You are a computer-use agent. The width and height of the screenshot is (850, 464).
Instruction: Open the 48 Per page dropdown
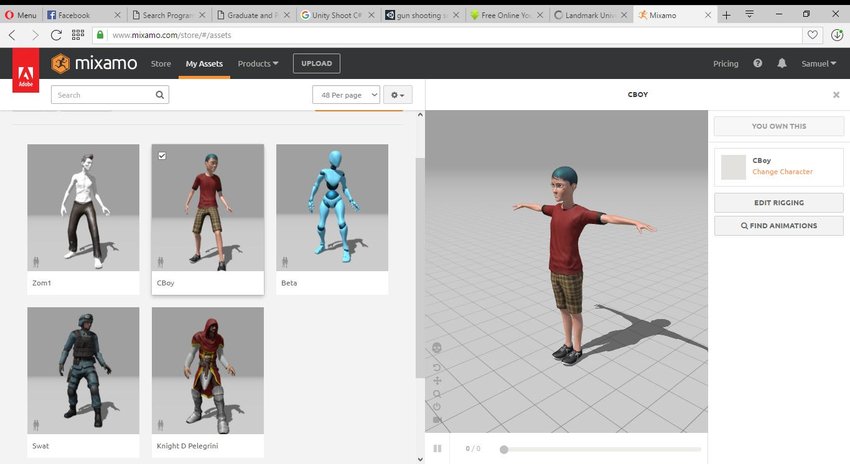(346, 95)
